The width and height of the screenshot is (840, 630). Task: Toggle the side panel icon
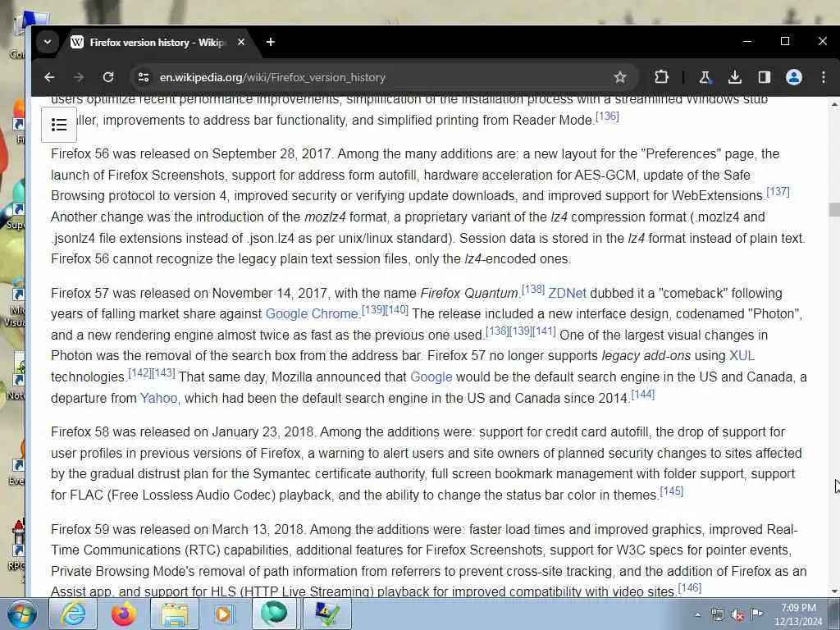coord(765,77)
